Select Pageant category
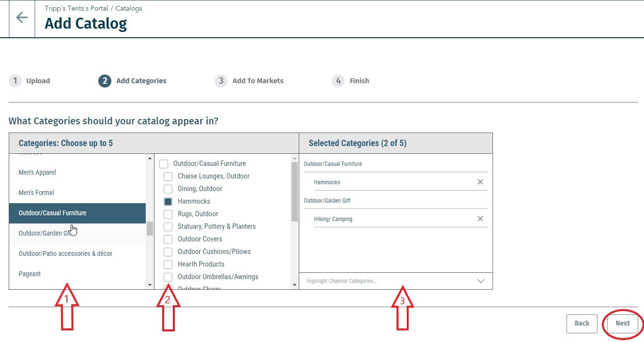644x342 pixels. click(77, 274)
